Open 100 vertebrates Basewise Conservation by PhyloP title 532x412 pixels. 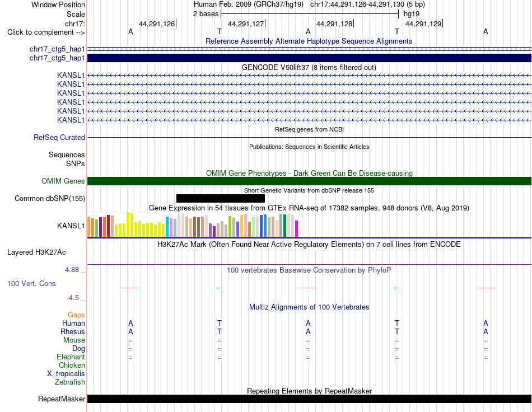click(x=309, y=270)
